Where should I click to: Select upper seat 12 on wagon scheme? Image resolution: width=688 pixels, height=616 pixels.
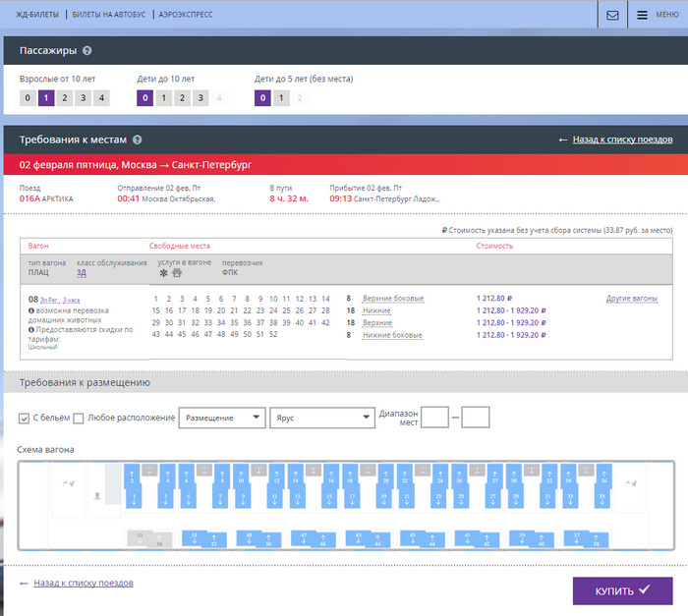pyautogui.click(x=276, y=476)
